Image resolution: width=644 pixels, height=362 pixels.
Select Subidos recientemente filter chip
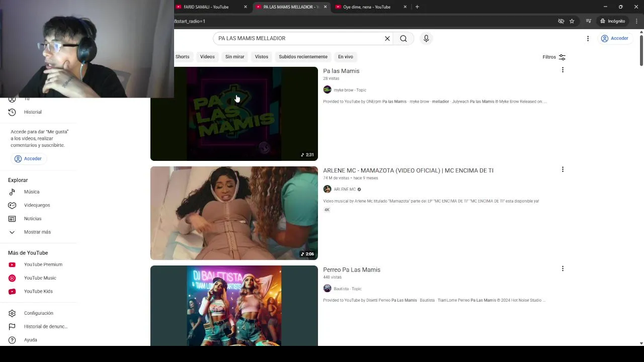point(303,57)
